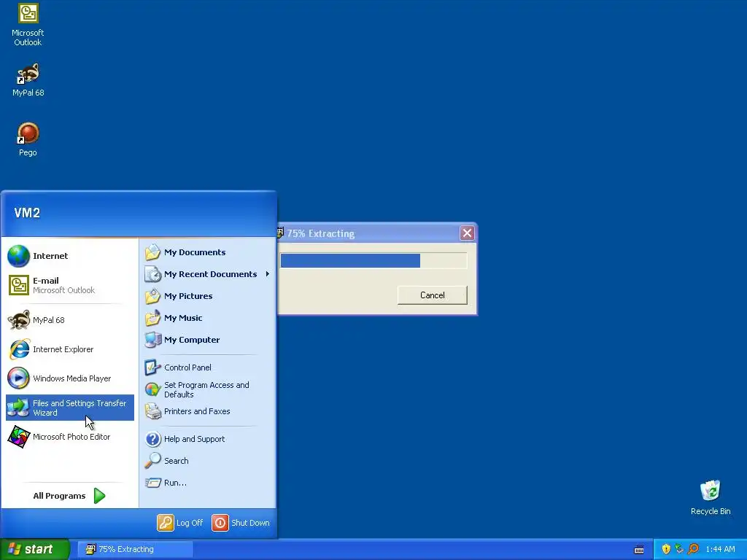This screenshot has width=747, height=560.
Task: Open My Documents folder
Action: (208, 252)
